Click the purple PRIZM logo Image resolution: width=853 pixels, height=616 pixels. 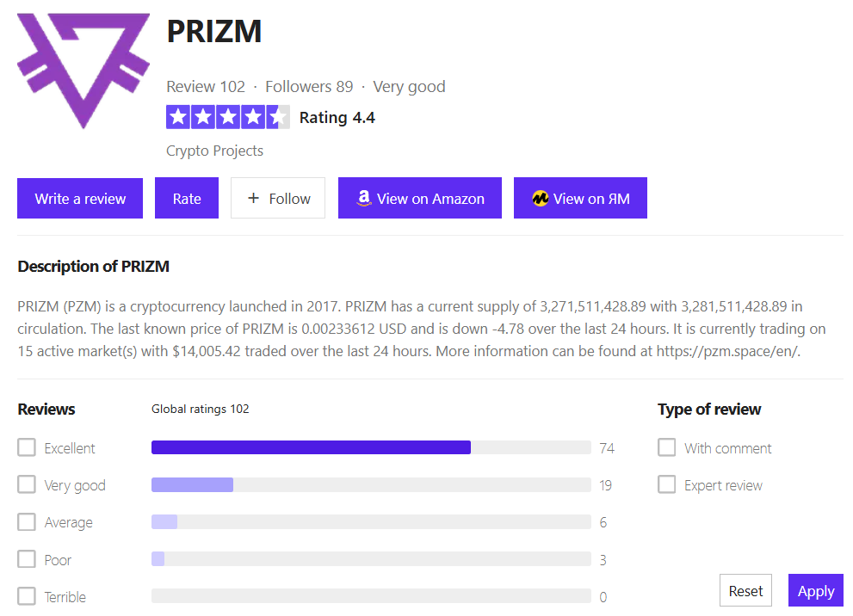[x=83, y=70]
